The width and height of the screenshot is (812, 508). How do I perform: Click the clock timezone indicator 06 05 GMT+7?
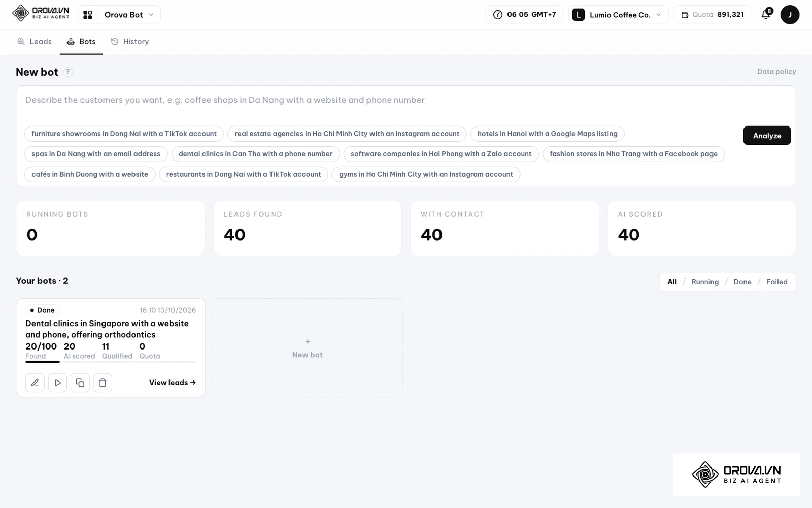[524, 15]
